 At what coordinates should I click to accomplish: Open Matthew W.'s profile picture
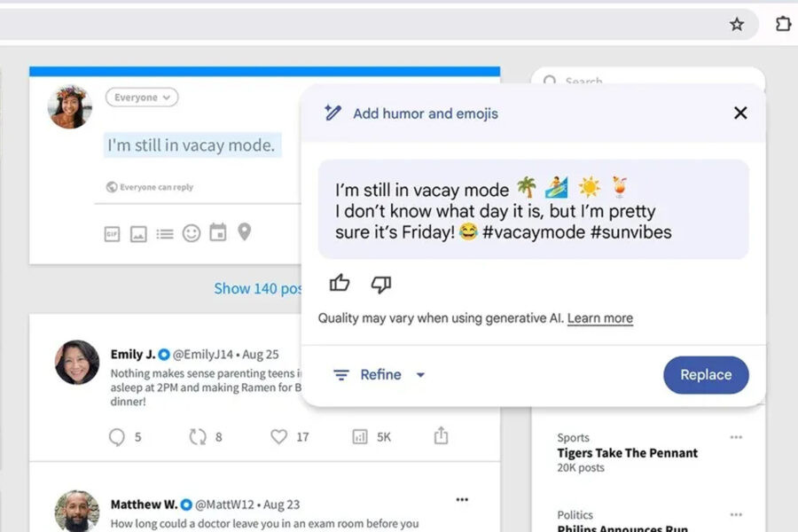pyautogui.click(x=77, y=511)
